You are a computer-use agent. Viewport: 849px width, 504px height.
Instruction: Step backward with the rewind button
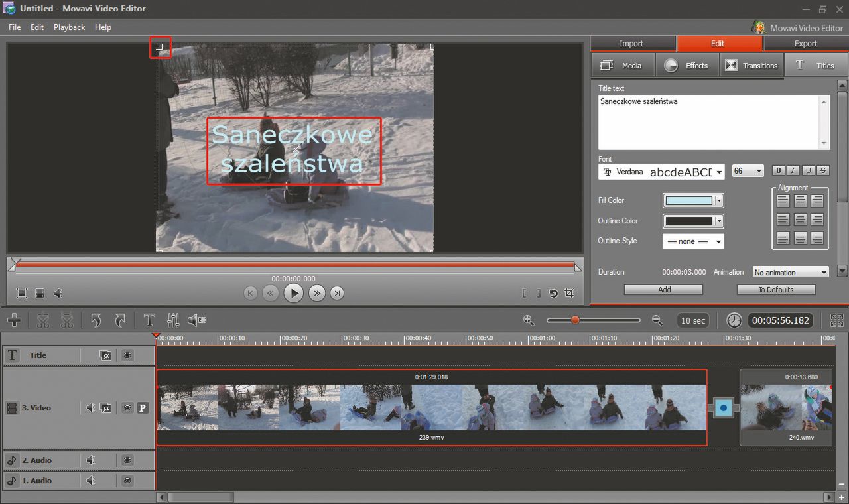point(270,293)
